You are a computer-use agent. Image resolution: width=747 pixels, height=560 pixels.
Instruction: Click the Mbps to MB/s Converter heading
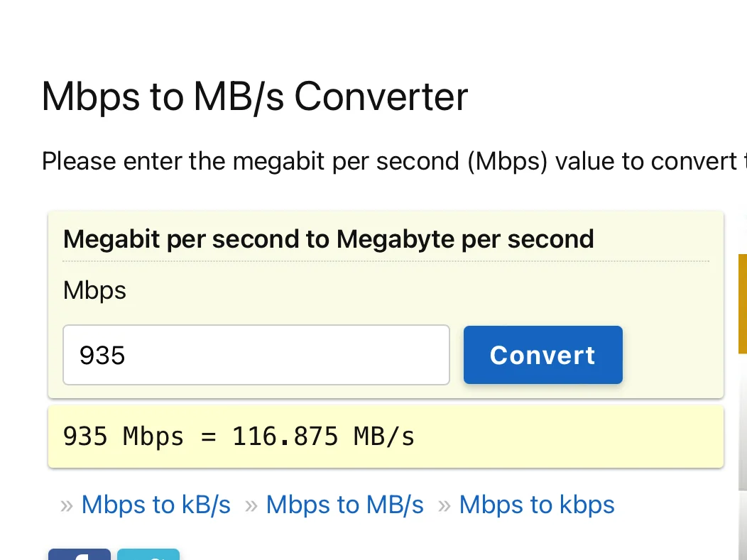pos(255,97)
